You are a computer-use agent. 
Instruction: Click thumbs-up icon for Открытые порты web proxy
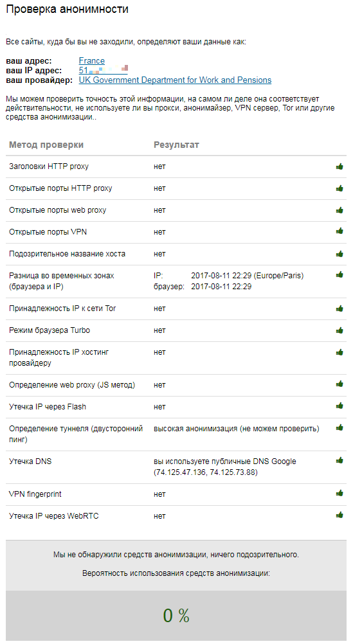[339, 210]
